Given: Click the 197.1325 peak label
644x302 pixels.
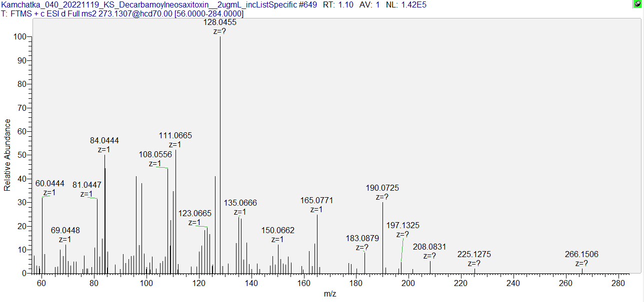Looking at the screenshot, I should pyautogui.click(x=402, y=226).
